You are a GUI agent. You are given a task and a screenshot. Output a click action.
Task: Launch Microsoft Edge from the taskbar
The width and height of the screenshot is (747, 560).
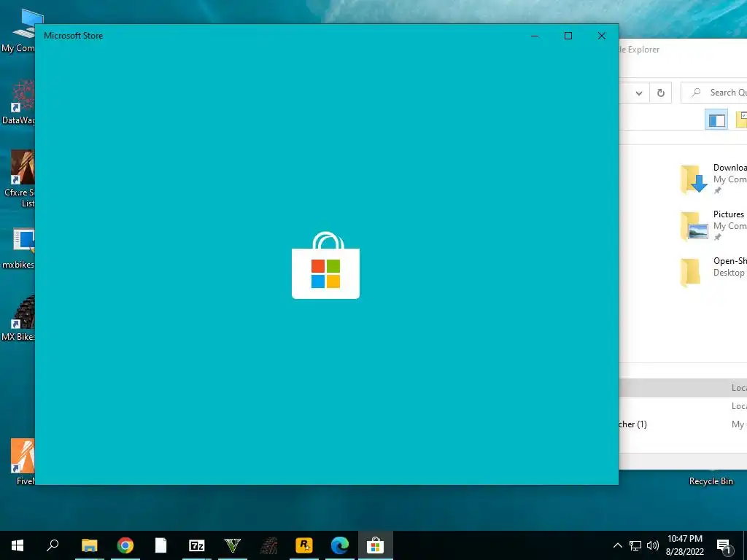coord(340,545)
